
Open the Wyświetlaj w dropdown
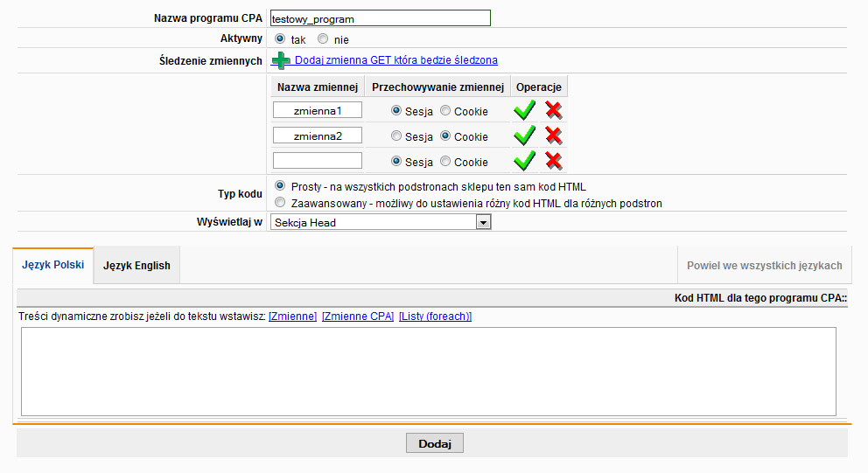pyautogui.click(x=482, y=223)
